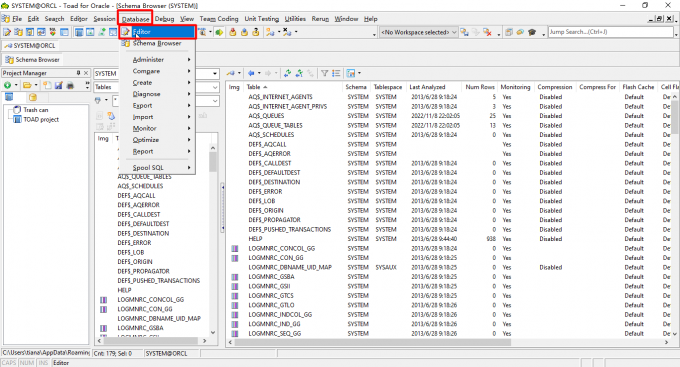The height and width of the screenshot is (367, 680).
Task: Expand the Spool SQL submenu
Action: (x=157, y=167)
